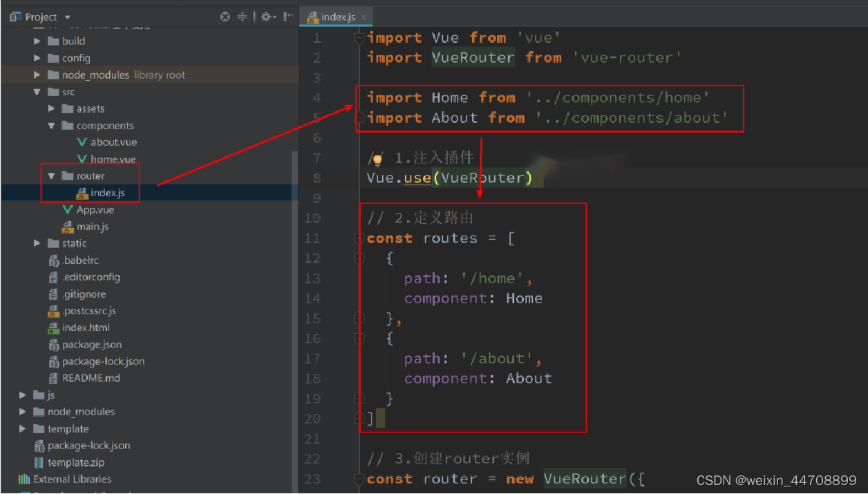Image resolution: width=868 pixels, height=494 pixels.
Task: Open the Project panel settings gear
Action: point(266,16)
